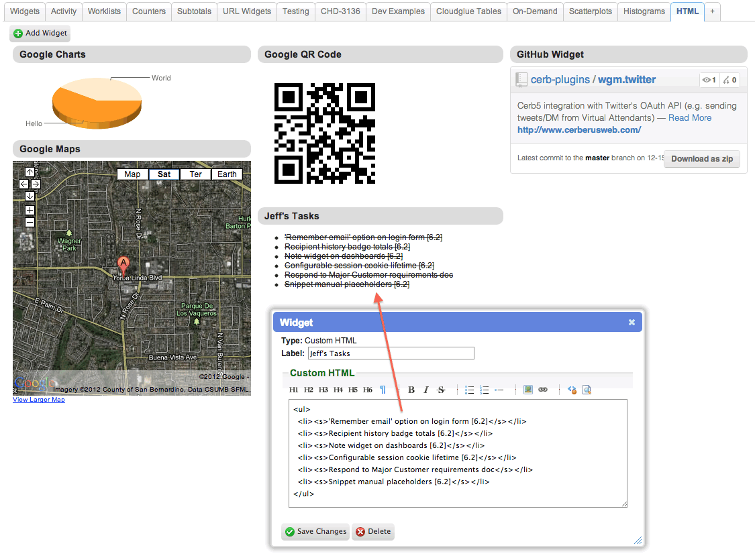Open the Testing tab

[x=296, y=11]
